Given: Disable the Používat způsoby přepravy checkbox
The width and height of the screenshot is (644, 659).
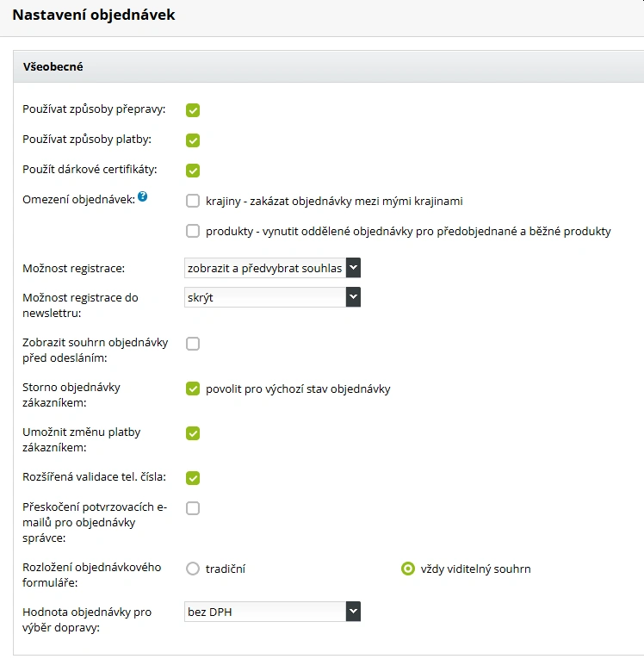Looking at the screenshot, I should pyautogui.click(x=193, y=110).
